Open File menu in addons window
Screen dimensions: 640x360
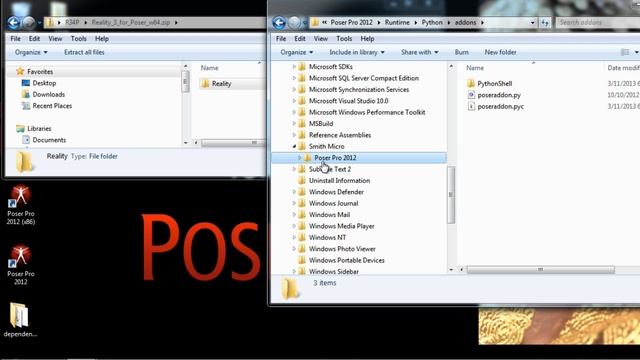281,39
